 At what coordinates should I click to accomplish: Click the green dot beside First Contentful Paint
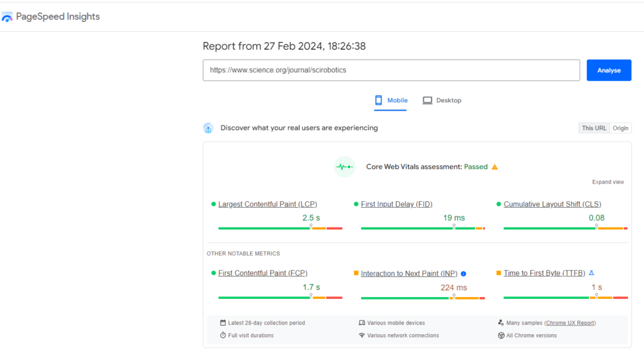pyautogui.click(x=213, y=273)
